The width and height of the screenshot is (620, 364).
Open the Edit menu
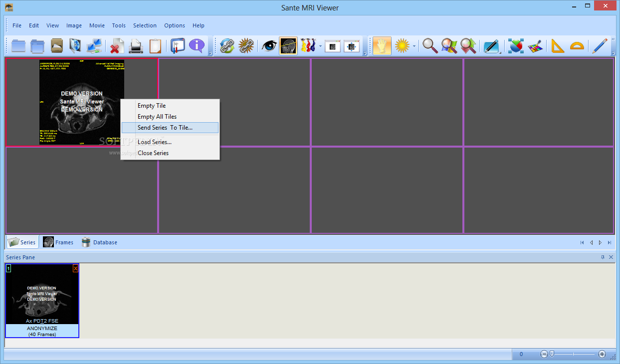[34, 25]
